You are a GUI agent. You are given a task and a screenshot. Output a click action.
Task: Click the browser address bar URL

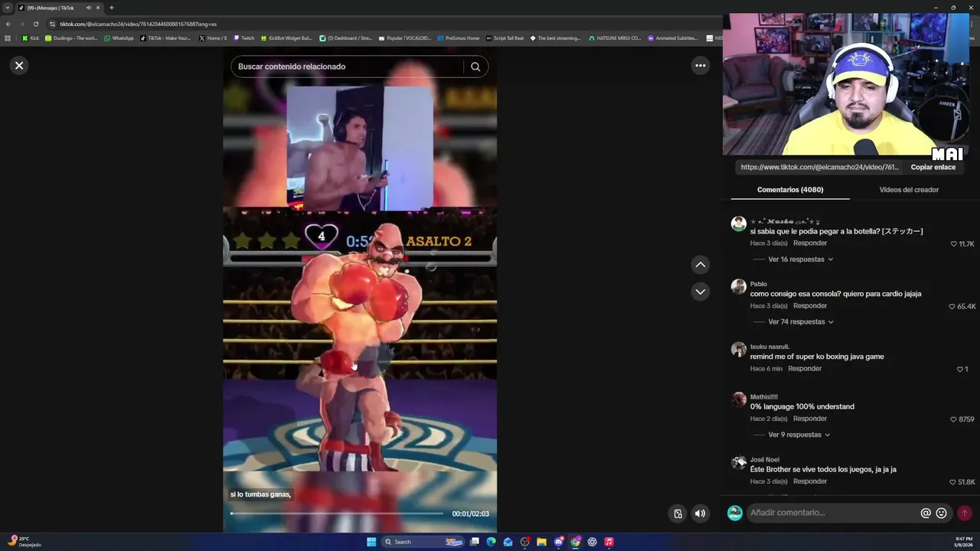[x=138, y=24]
